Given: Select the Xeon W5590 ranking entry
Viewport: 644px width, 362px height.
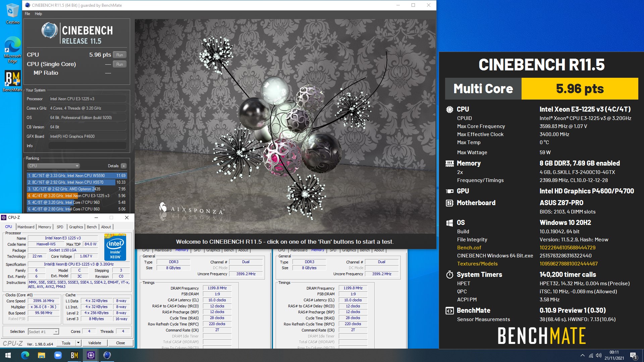Looking at the screenshot, I should (77, 176).
